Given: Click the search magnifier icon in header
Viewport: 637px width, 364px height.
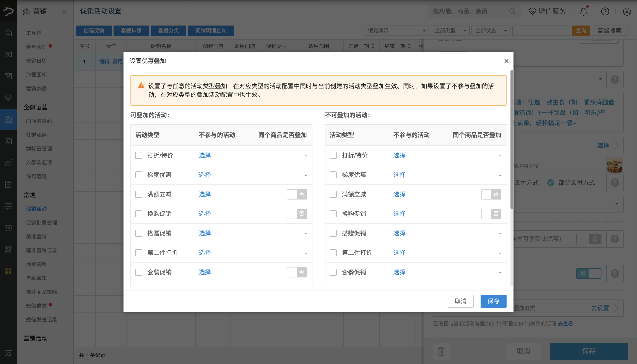Looking at the screenshot, I should coord(512,11).
